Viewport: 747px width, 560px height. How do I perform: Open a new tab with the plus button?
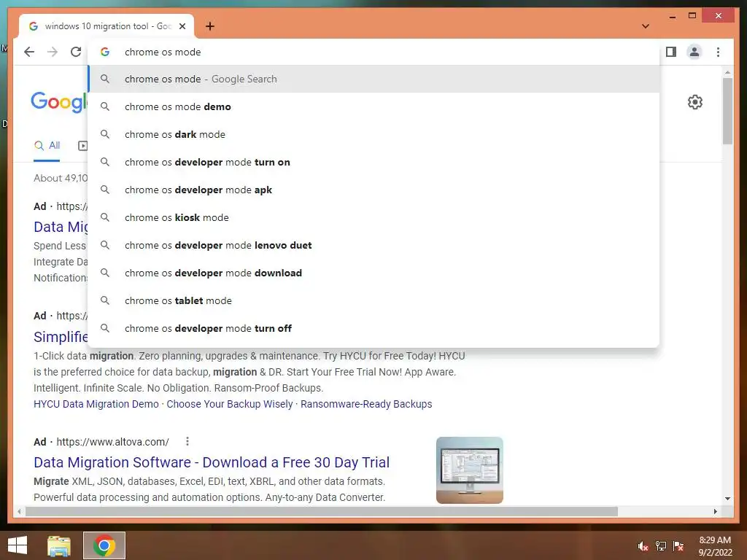click(210, 26)
